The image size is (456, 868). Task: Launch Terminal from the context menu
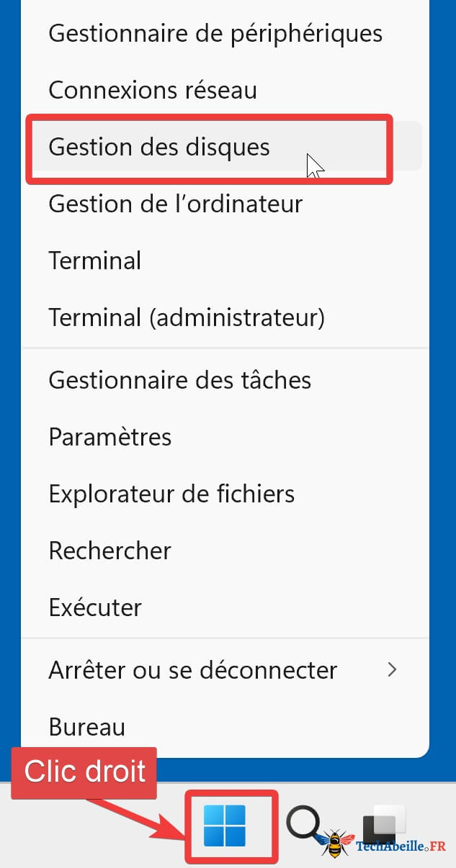coord(94,261)
